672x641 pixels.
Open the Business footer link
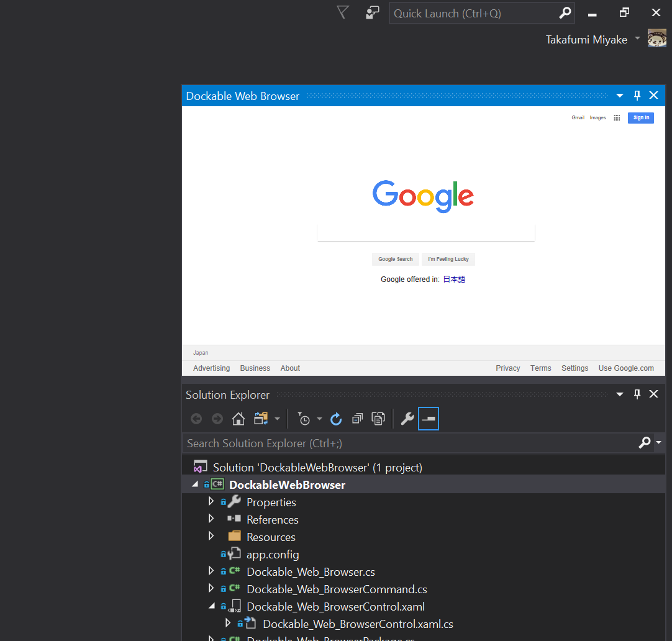[x=255, y=368]
